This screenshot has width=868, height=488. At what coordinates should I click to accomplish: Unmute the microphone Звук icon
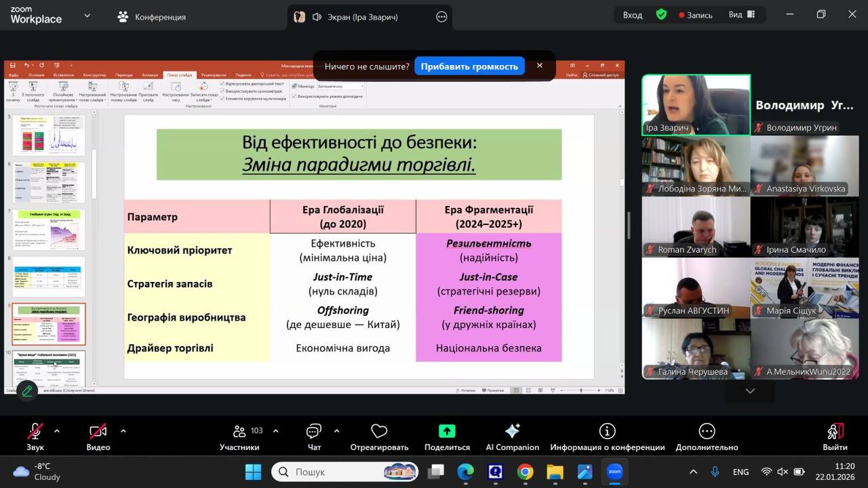(x=35, y=432)
